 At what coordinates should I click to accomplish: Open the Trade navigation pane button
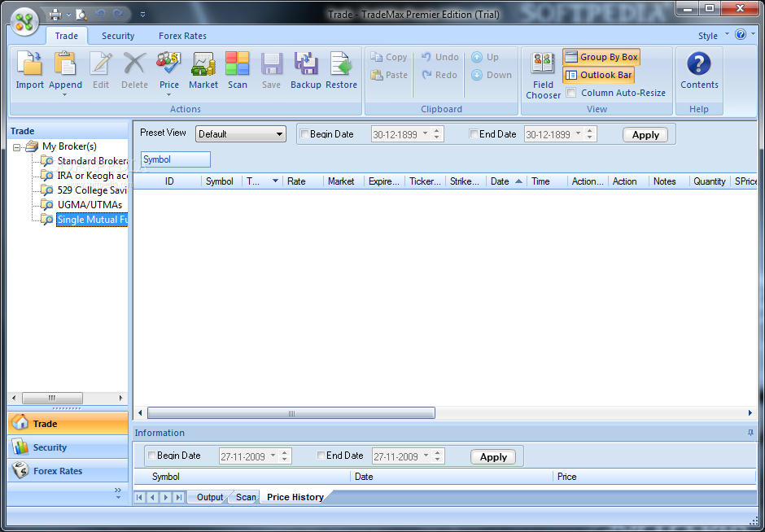tap(68, 423)
